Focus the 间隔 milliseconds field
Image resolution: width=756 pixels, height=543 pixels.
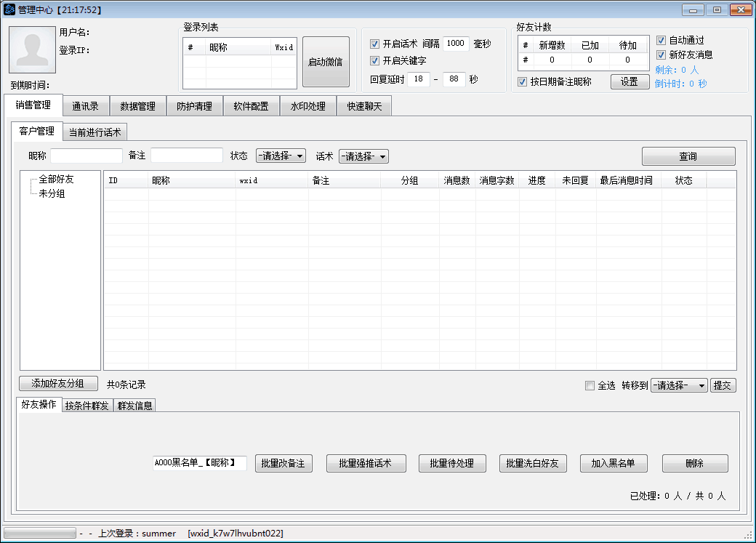[455, 44]
